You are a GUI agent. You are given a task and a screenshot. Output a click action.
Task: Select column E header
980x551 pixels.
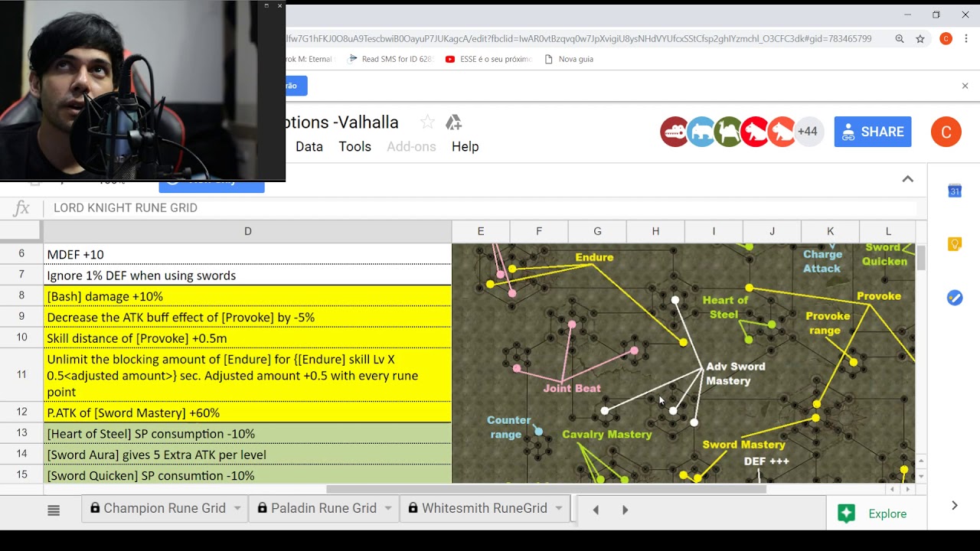tap(481, 231)
